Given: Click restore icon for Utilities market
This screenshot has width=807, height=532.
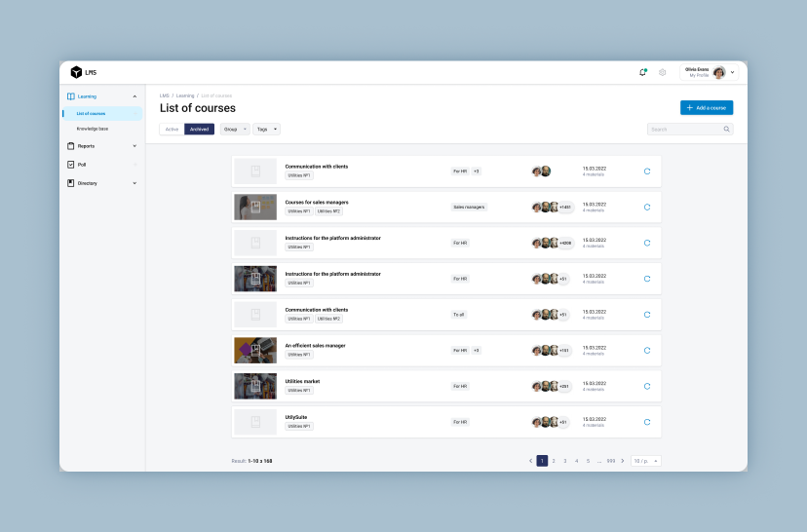Looking at the screenshot, I should [x=647, y=386].
